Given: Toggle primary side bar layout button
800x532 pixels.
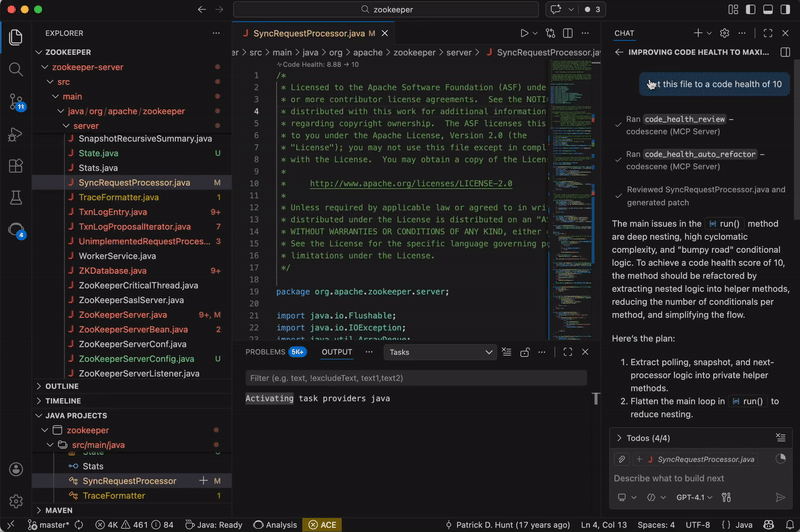Looking at the screenshot, I should [751, 9].
